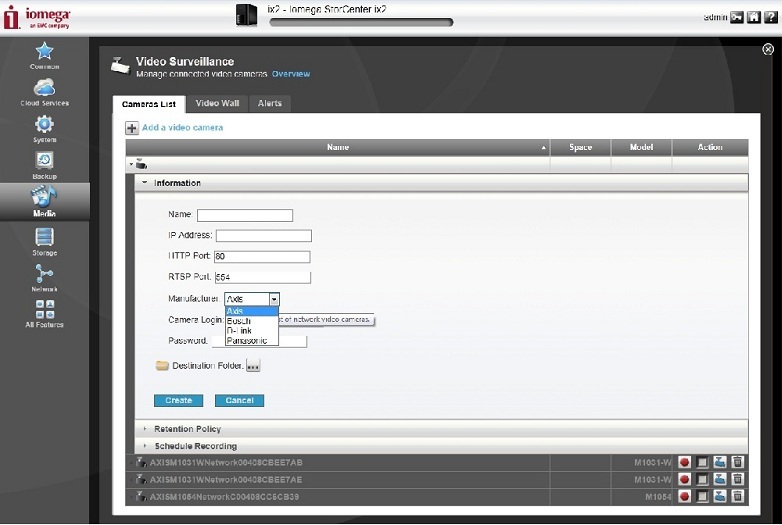The image size is (782, 525).
Task: Close the Video Surveillance panel
Action: (768, 49)
